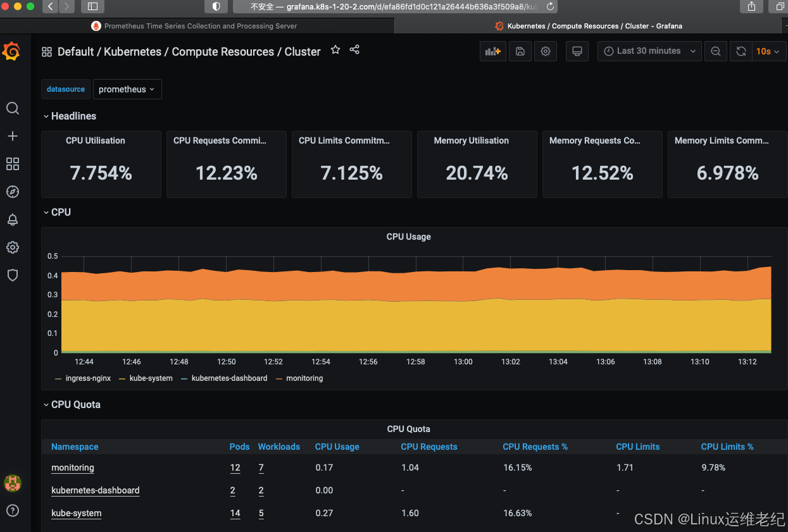Click the Add panel icon
Image resolution: width=788 pixels, height=532 pixels.
492,51
